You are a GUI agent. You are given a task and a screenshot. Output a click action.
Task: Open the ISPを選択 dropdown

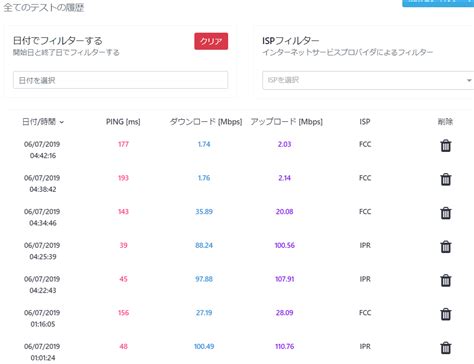(x=368, y=80)
